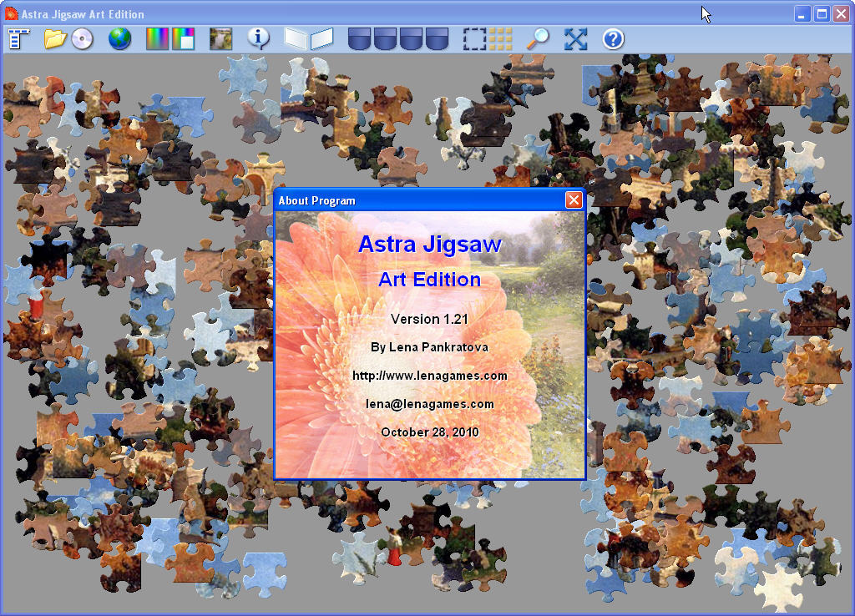Click the right-facing page panel icon

tap(321, 39)
